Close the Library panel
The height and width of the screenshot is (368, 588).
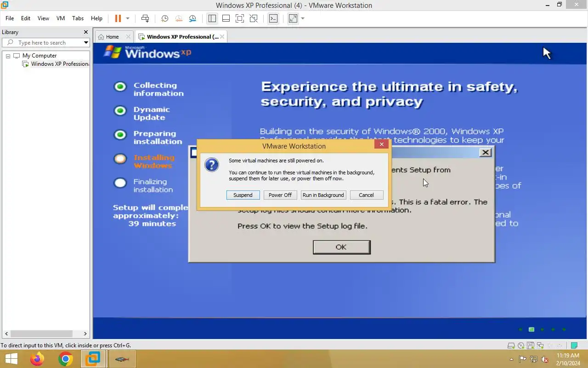pos(85,32)
